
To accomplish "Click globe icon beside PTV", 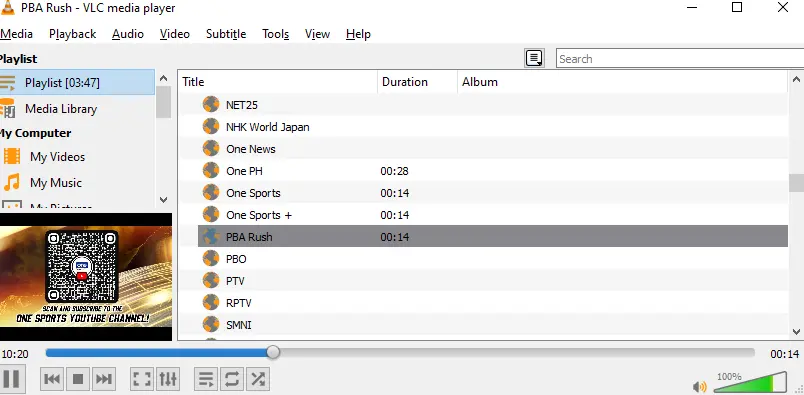I will (x=211, y=281).
